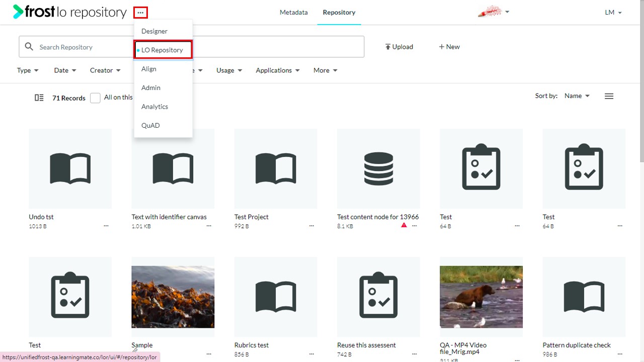Open the Text with identifier canvas book icon

tap(173, 168)
